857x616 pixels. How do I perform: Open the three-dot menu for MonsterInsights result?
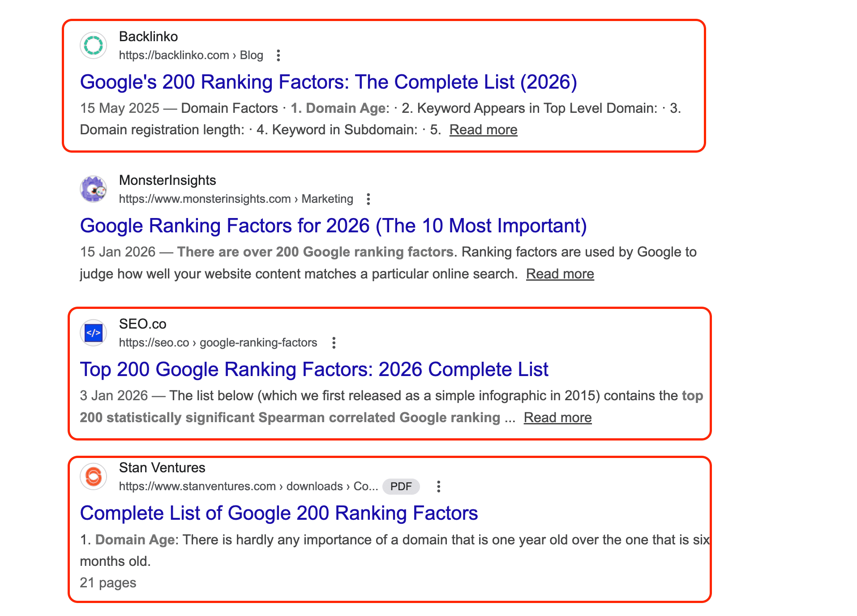click(x=369, y=199)
